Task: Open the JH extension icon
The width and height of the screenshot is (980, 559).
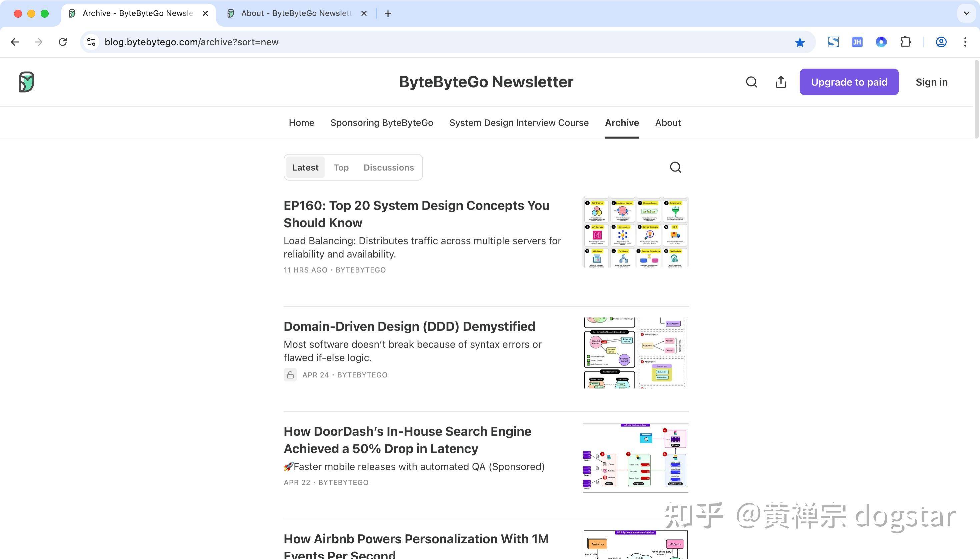Action: click(857, 42)
